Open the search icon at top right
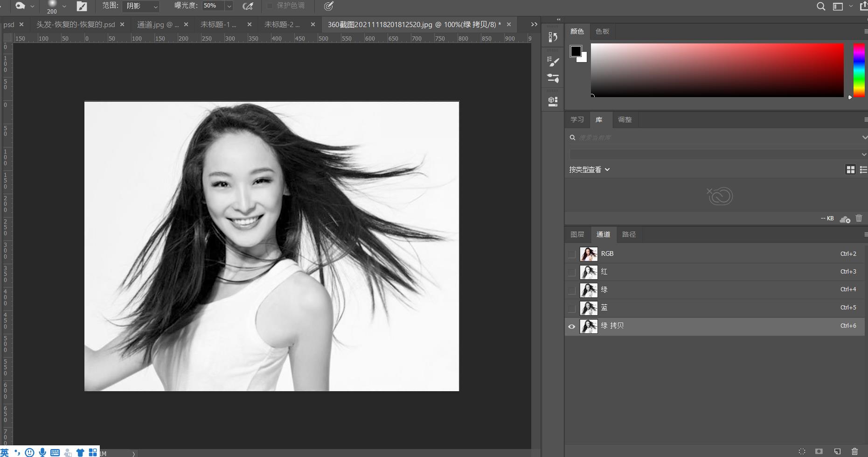The image size is (868, 457). tap(821, 6)
